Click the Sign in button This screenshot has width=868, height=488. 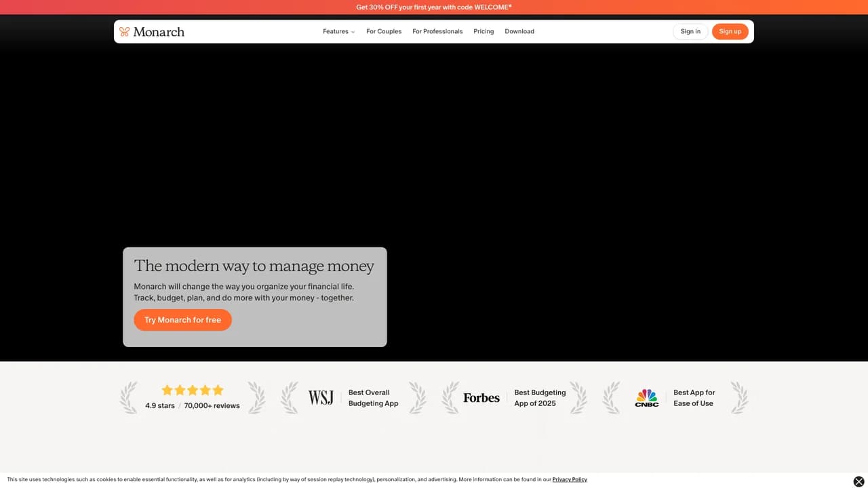tap(690, 31)
